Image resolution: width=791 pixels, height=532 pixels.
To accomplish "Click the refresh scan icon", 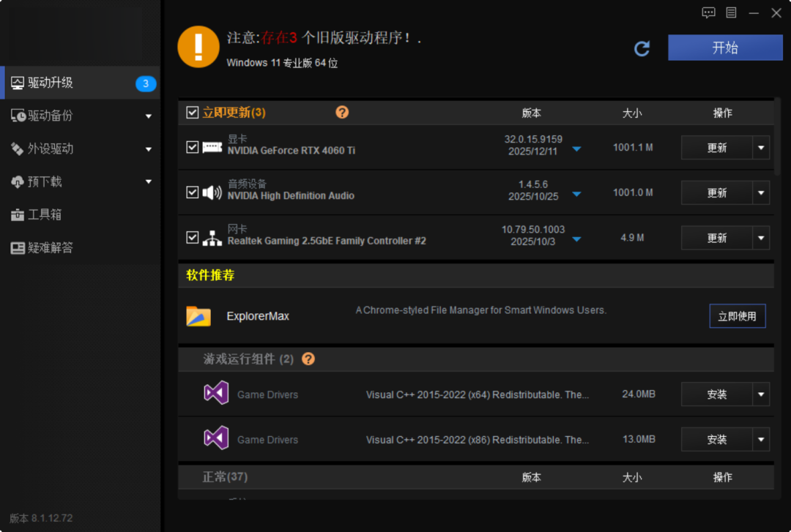I will coord(642,48).
